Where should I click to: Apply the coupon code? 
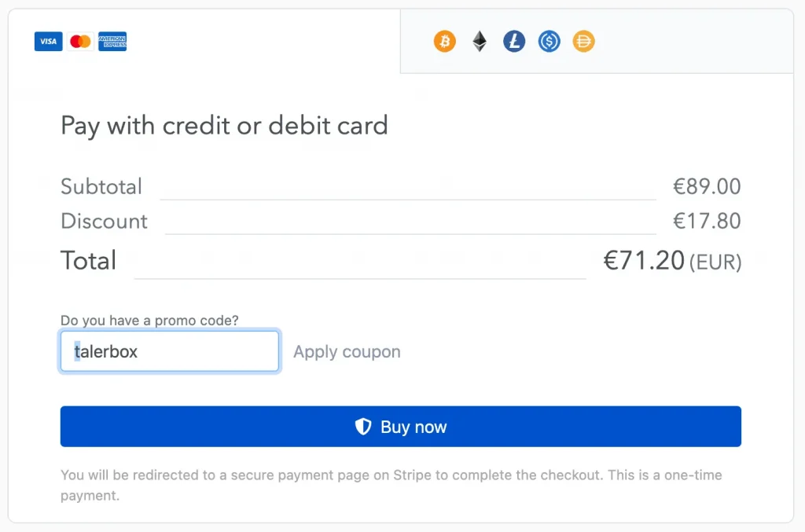347,352
